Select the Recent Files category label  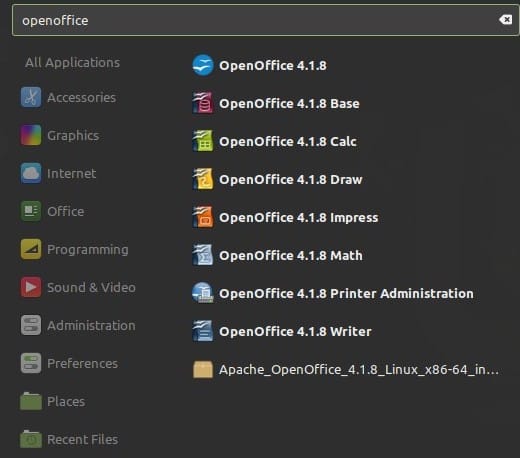coord(83,439)
